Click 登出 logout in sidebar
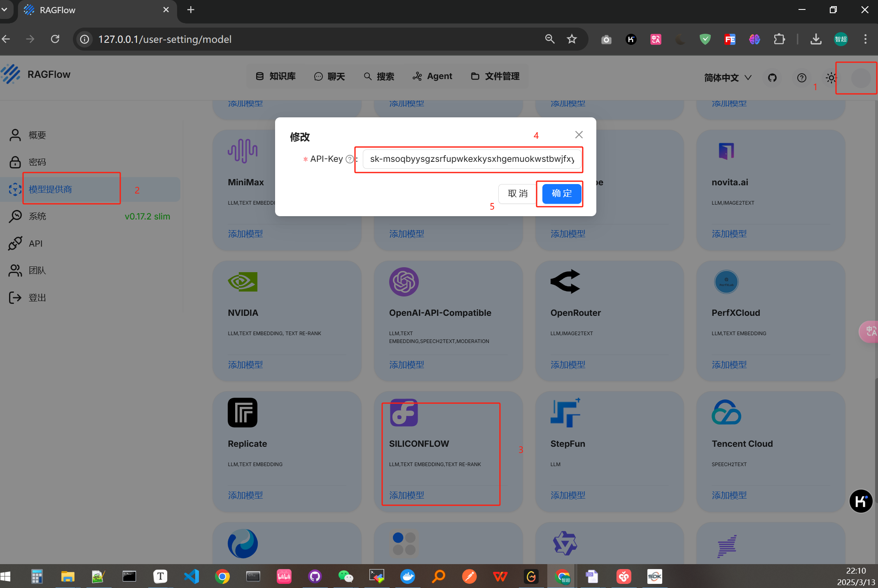 pyautogui.click(x=37, y=298)
